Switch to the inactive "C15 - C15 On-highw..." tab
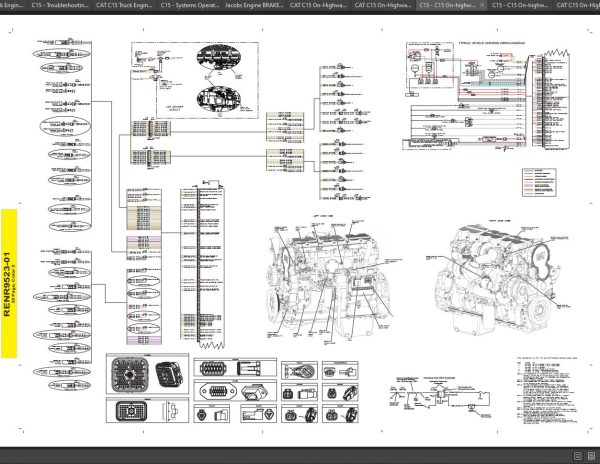 click(520, 5)
